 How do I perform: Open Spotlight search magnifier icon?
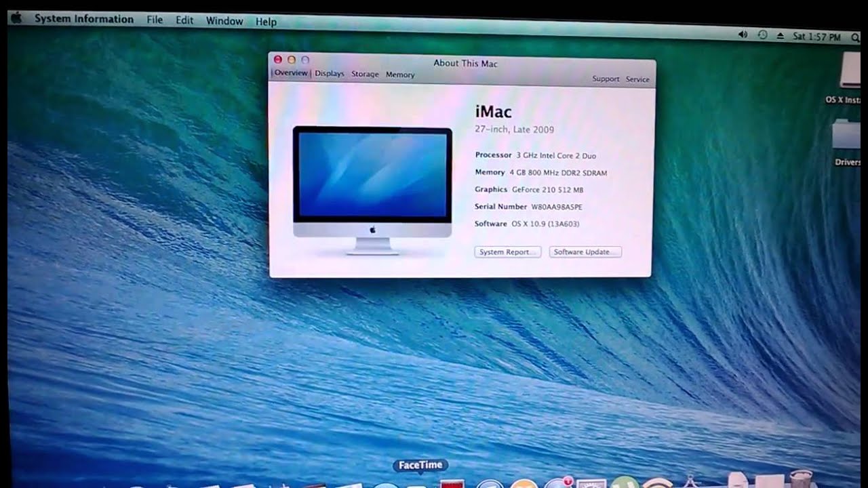855,38
